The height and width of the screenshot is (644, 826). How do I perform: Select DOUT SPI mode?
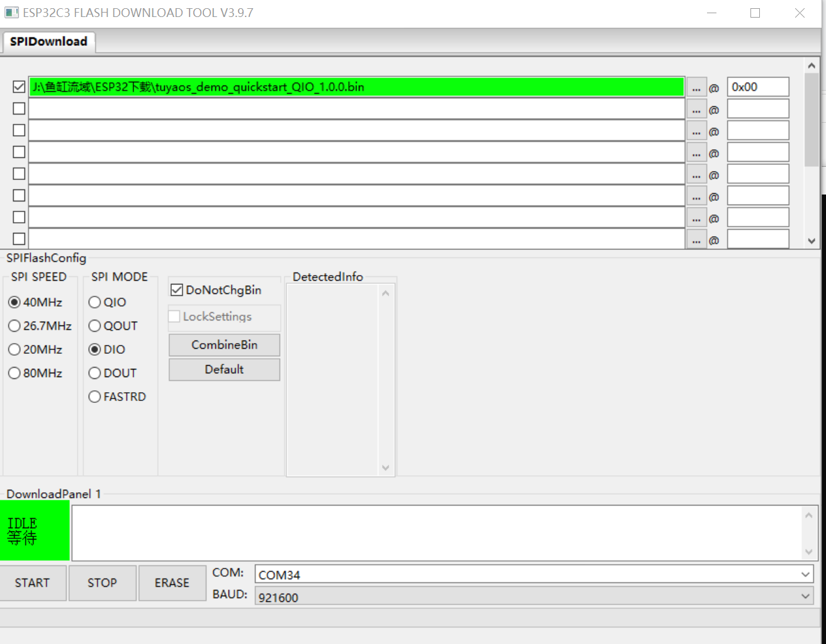coord(113,373)
